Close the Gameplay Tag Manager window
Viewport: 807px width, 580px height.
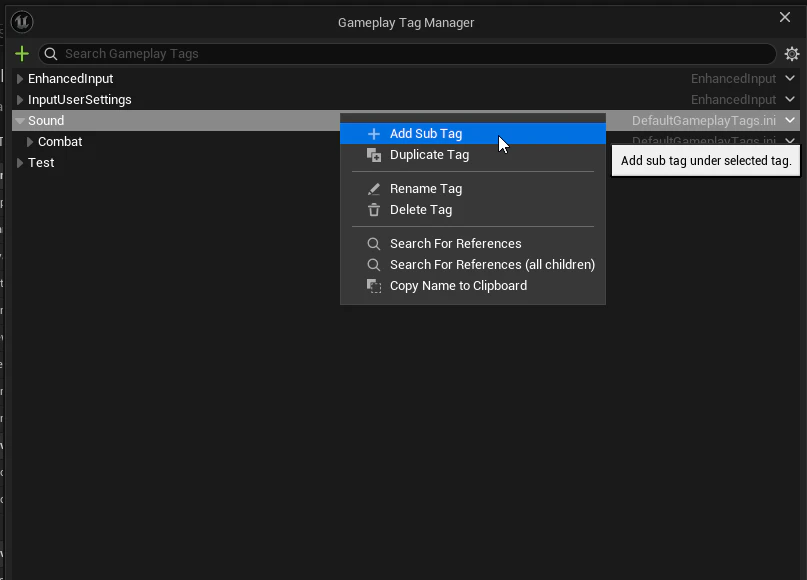click(x=784, y=17)
